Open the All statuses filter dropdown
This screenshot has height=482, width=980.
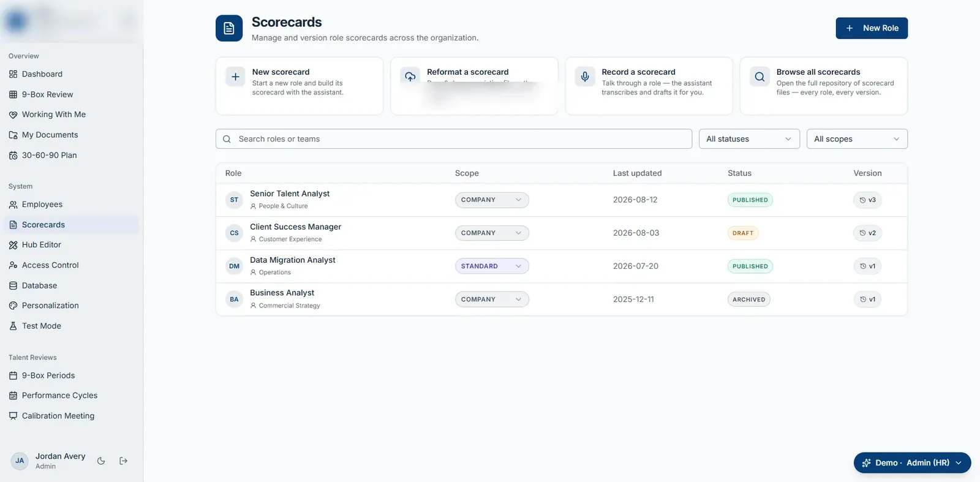click(749, 139)
